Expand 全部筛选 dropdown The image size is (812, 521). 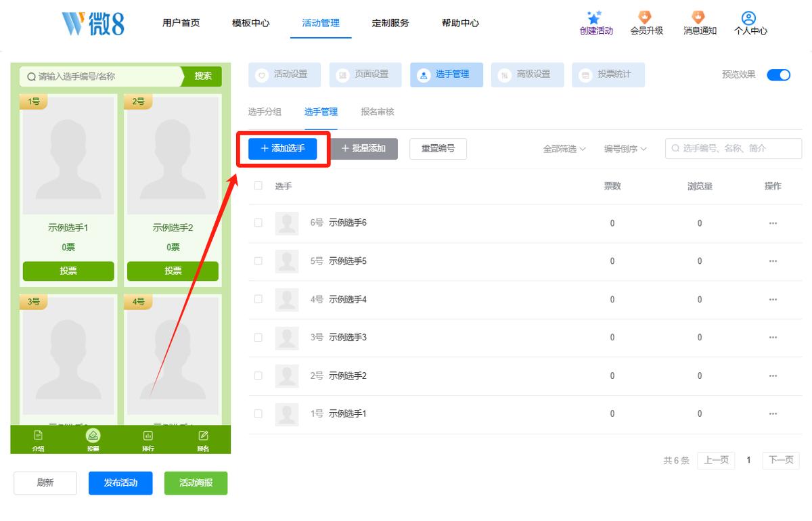[564, 149]
